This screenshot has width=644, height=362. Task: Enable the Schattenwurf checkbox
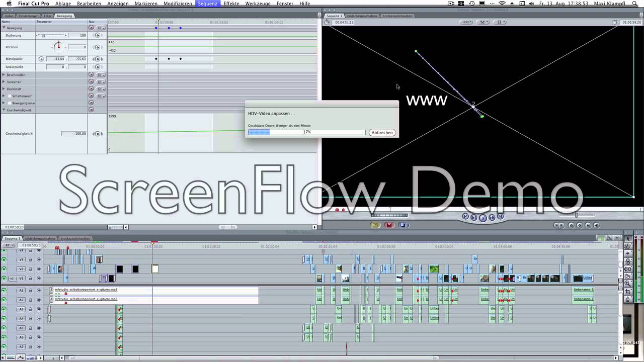click(10, 96)
